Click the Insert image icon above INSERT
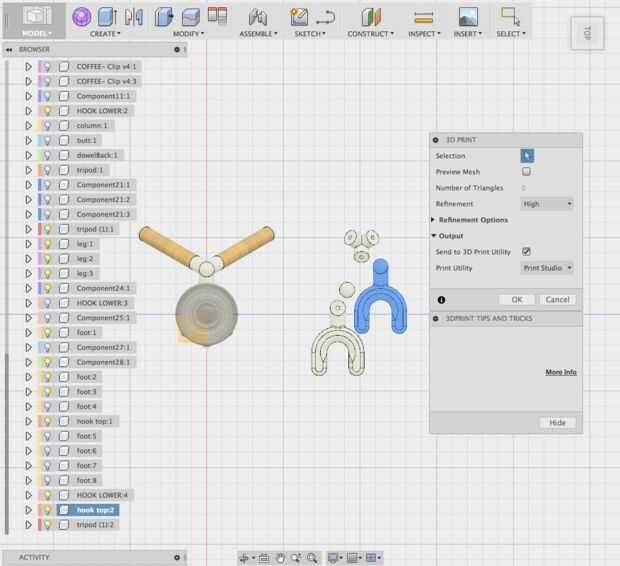Screen dimensions: 620x566 468,17
